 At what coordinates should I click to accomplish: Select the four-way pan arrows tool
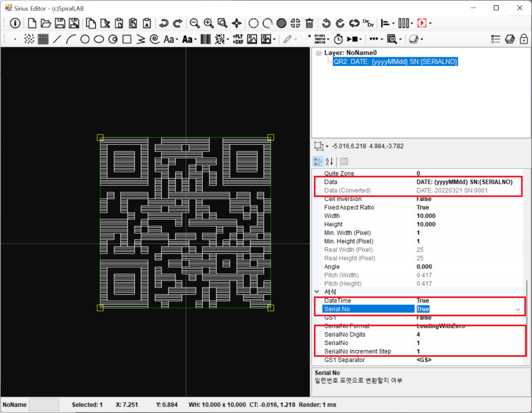click(x=237, y=23)
